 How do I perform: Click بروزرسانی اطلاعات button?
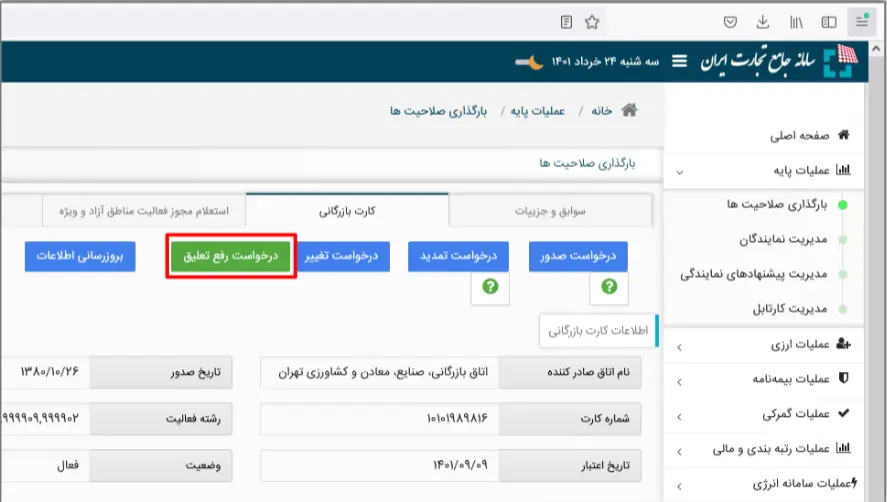[80, 256]
